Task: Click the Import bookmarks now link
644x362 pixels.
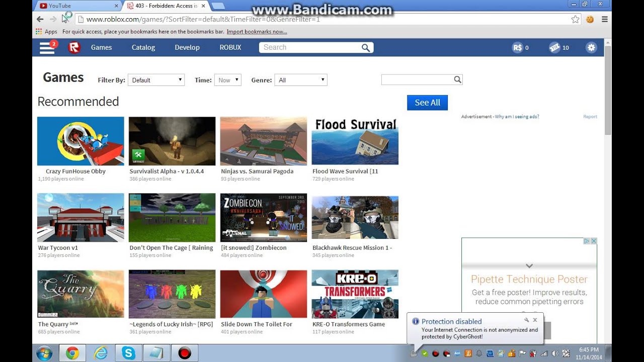Action: (257, 32)
